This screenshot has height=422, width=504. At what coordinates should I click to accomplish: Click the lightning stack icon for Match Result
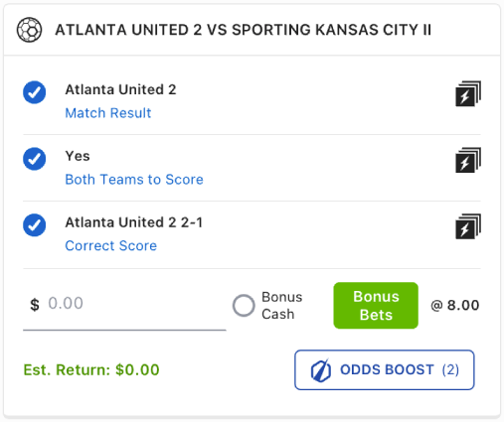coord(468,93)
